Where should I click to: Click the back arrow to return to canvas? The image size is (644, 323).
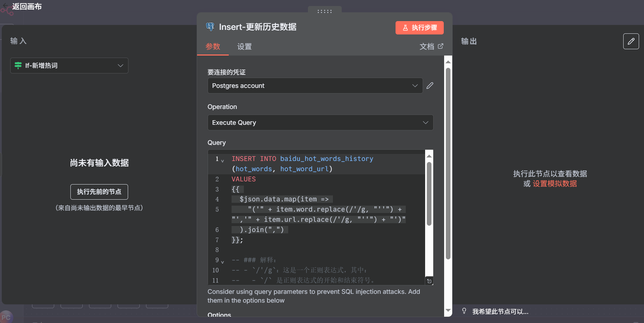[6, 6]
